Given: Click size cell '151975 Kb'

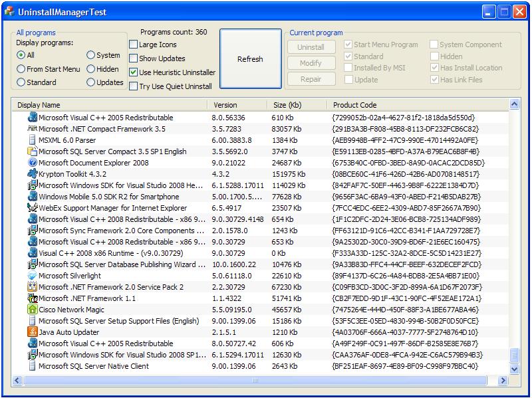Looking at the screenshot, I should pos(289,174).
